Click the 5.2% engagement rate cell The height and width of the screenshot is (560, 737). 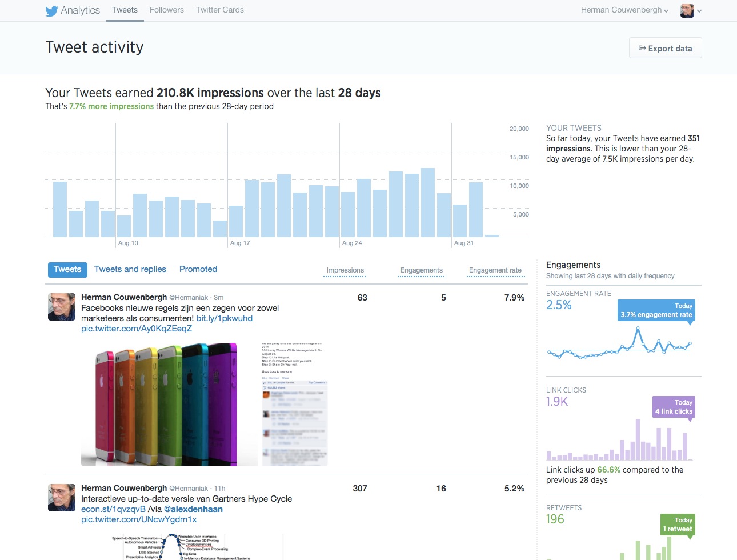tap(514, 489)
